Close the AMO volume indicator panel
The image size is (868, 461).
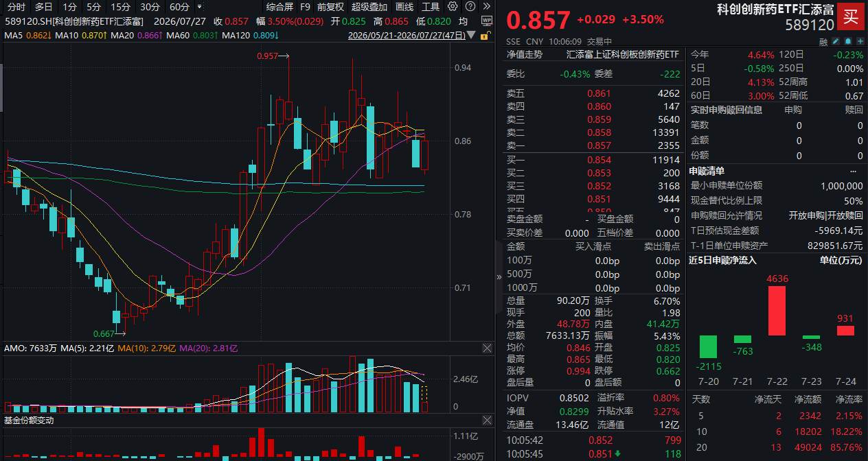pyautogui.click(x=487, y=348)
